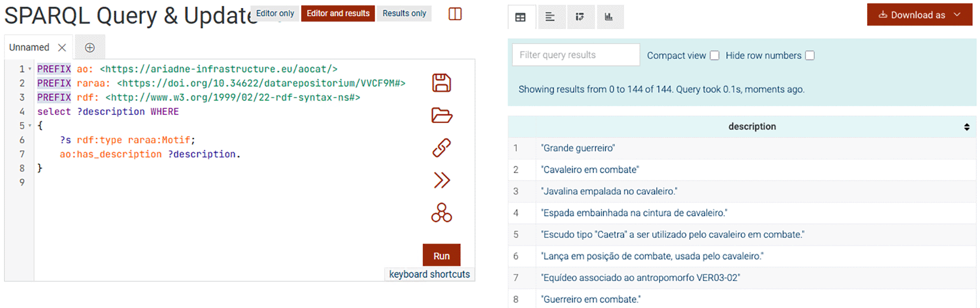Save the query with the floppy disk icon
This screenshot has height=308, width=980.
441,83
